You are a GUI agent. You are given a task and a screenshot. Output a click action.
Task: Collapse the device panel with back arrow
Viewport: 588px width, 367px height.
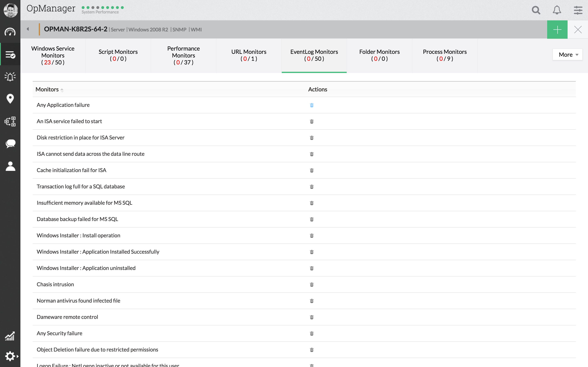[x=28, y=29]
